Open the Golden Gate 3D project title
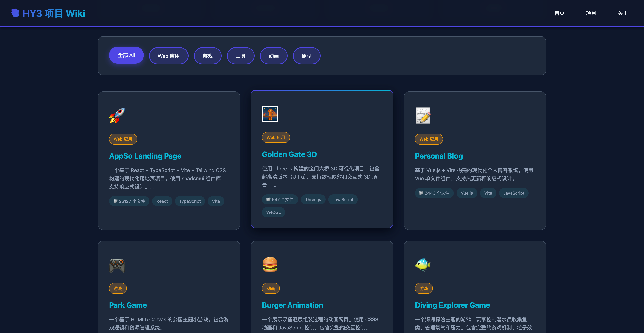The height and width of the screenshot is (333, 644). [x=289, y=154]
